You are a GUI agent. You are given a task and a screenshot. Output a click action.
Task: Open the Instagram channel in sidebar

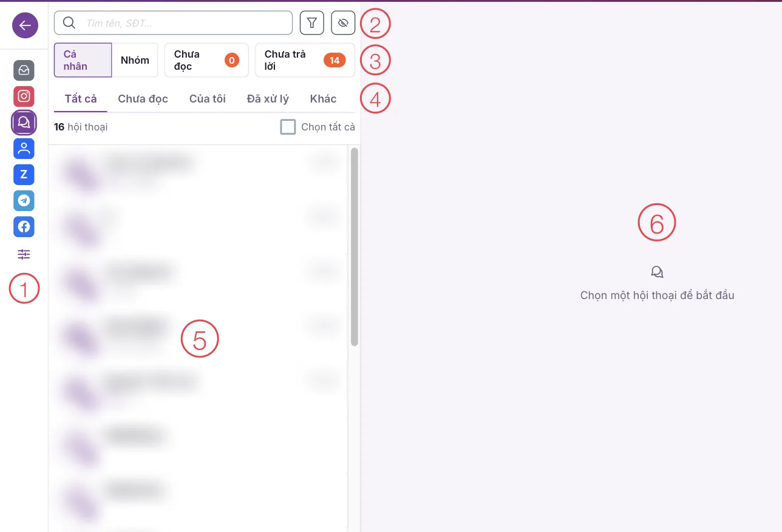[24, 96]
